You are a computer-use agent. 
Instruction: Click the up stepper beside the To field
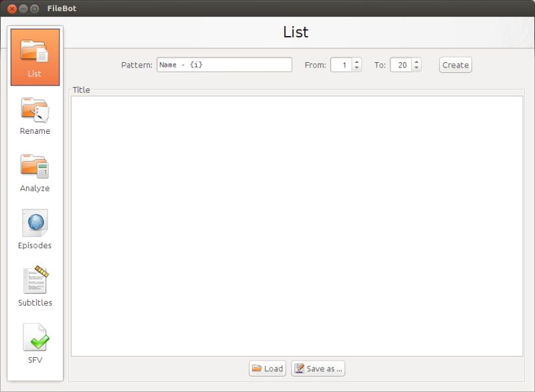tap(416, 62)
